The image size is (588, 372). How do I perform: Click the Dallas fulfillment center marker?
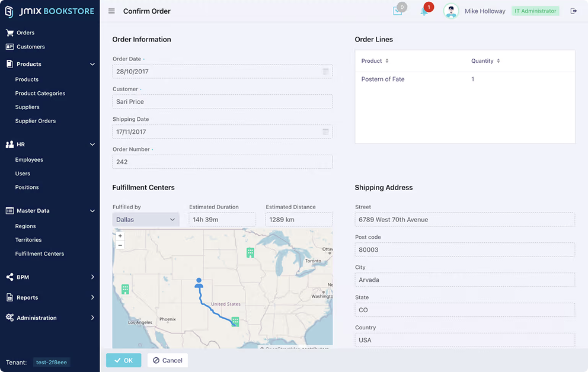235,321
